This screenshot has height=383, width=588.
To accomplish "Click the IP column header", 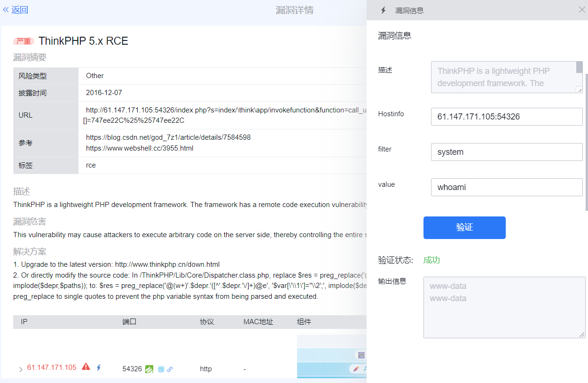I will click(x=24, y=322).
